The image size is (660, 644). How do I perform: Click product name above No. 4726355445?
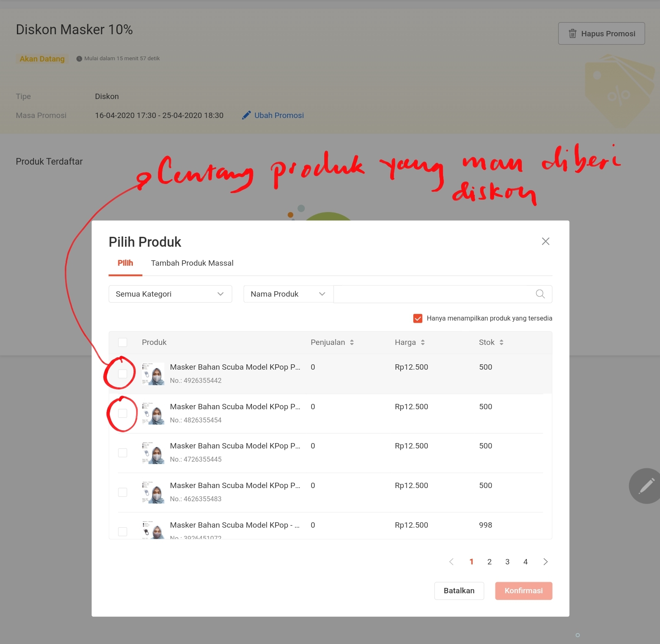click(235, 446)
